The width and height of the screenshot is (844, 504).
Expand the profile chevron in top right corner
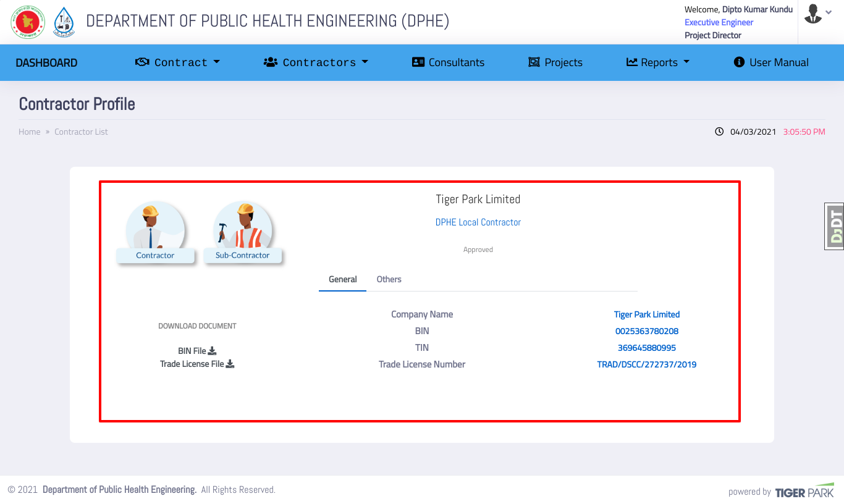[x=829, y=12]
